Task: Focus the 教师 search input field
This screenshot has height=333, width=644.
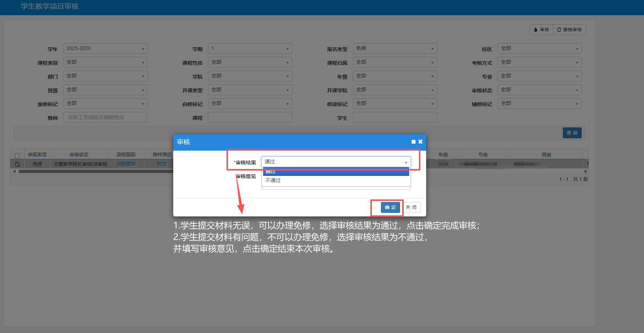Action: [105, 117]
